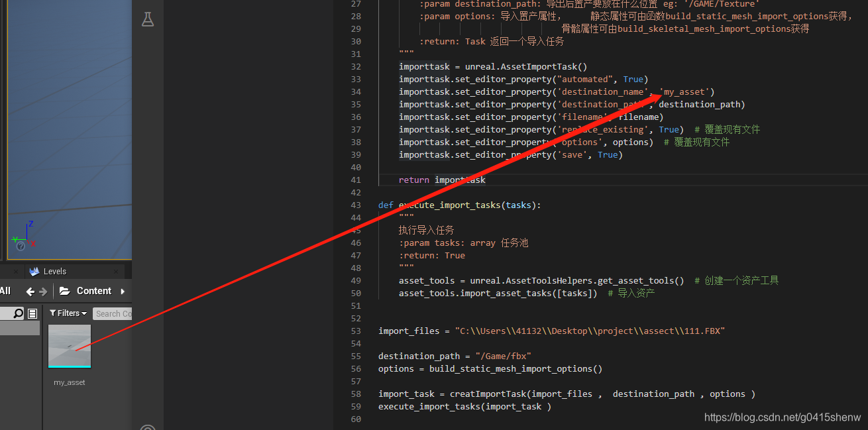Click the forward navigation arrow in the Content Browser
This screenshot has height=430, width=868.
tap(42, 290)
